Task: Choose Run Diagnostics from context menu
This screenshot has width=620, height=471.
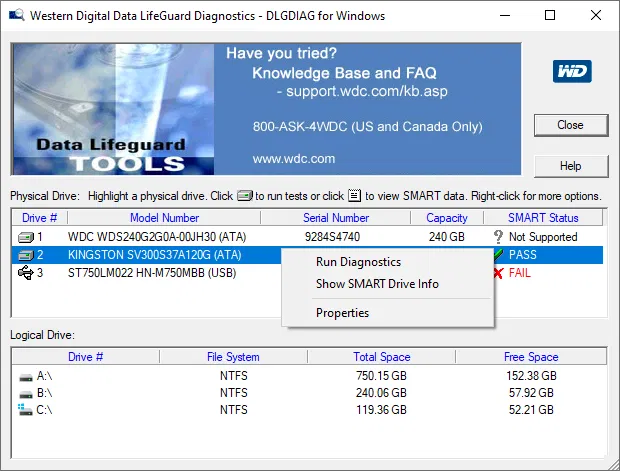Action: coord(358,262)
